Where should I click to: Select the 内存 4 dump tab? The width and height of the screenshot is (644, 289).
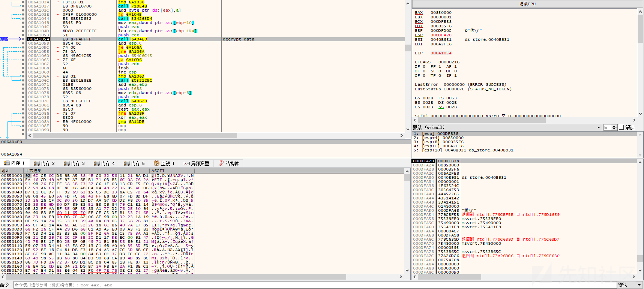point(104,163)
